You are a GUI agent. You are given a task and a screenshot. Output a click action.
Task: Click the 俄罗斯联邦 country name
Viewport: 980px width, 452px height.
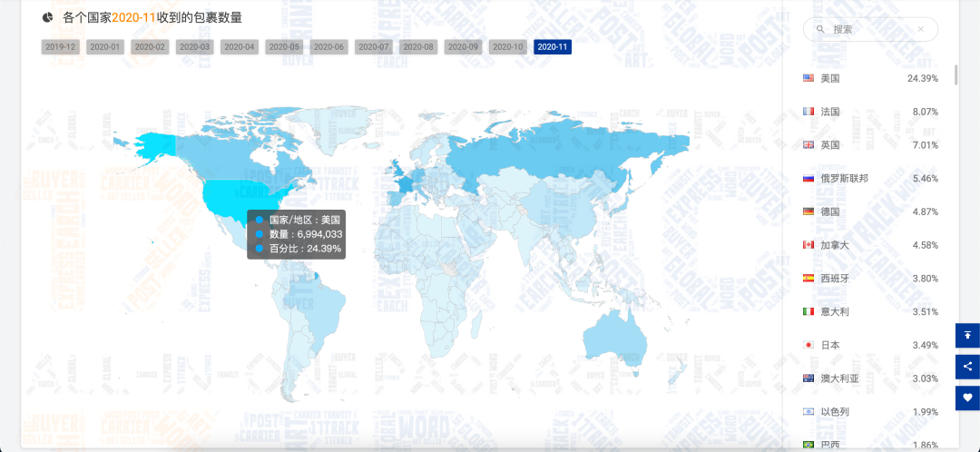(845, 178)
